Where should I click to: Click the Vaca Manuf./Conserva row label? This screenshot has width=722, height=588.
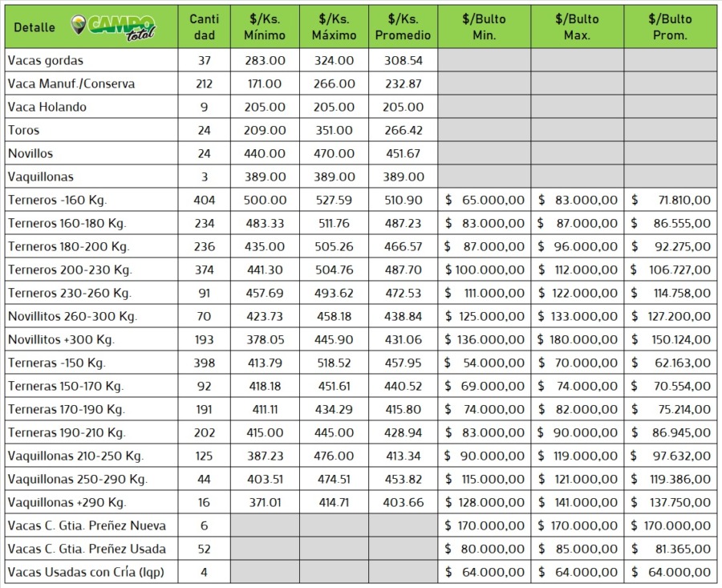[x=71, y=83]
